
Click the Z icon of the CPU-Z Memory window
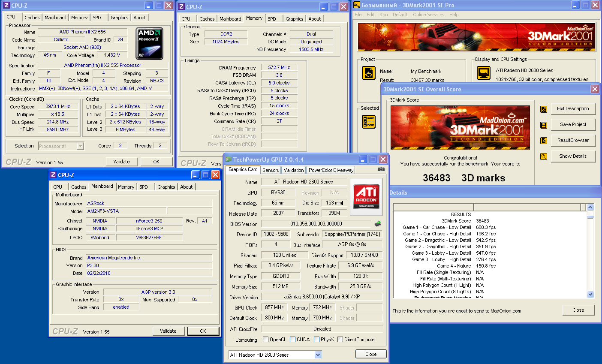[181, 6]
